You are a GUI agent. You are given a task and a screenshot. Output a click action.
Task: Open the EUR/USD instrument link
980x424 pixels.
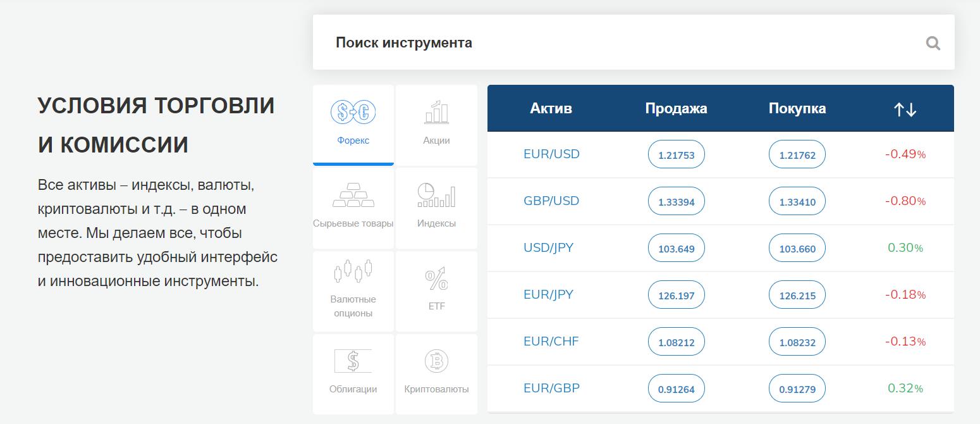click(x=553, y=154)
